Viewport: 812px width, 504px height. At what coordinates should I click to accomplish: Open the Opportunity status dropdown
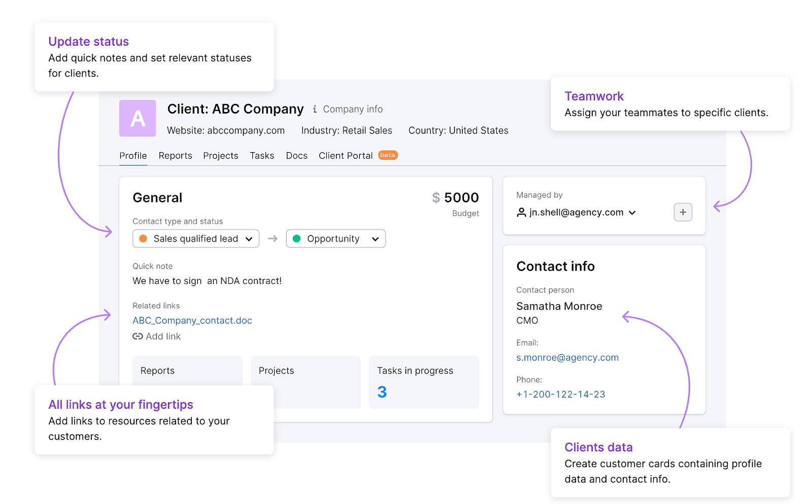[x=375, y=238]
